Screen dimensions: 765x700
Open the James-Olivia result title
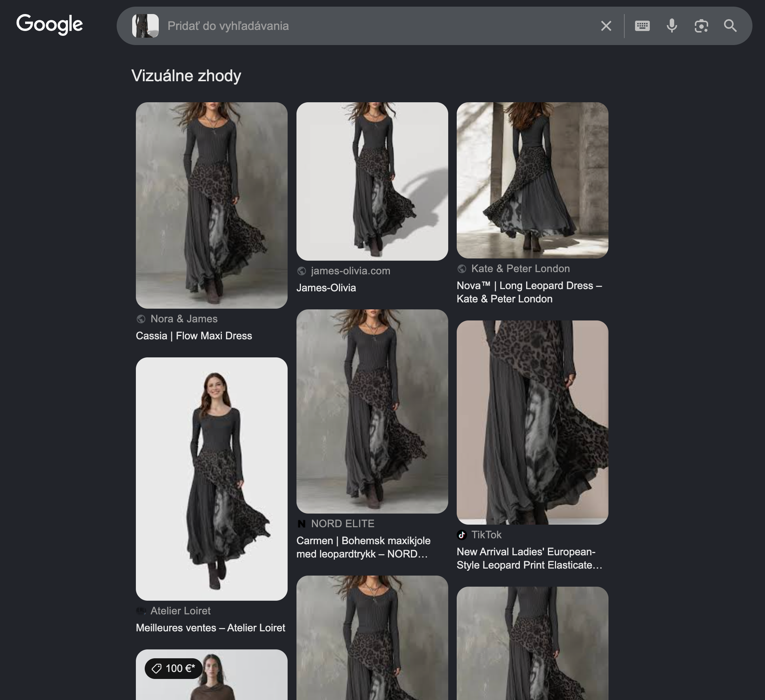coord(326,288)
